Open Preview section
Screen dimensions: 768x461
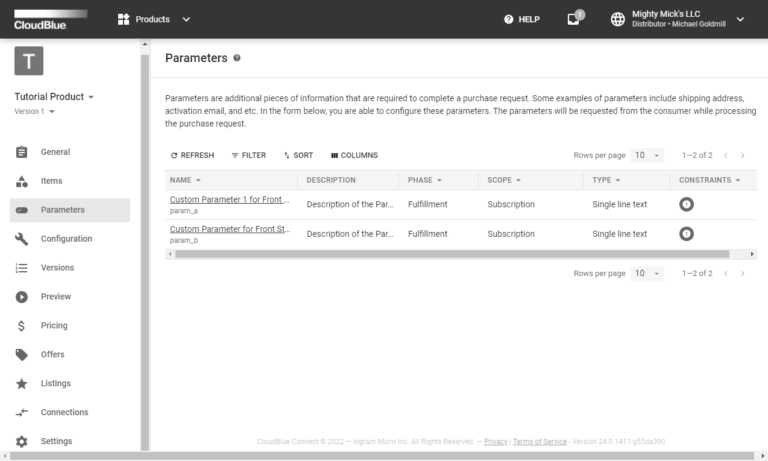coord(56,296)
